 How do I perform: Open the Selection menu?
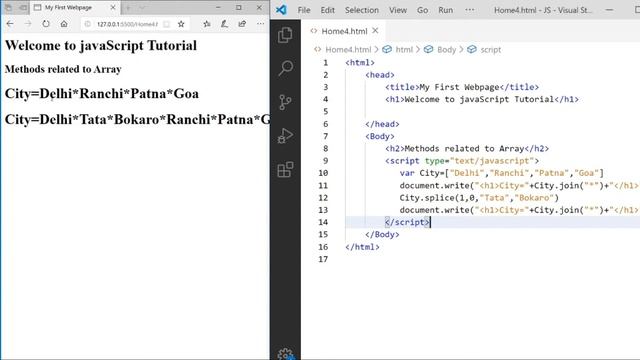click(x=362, y=10)
